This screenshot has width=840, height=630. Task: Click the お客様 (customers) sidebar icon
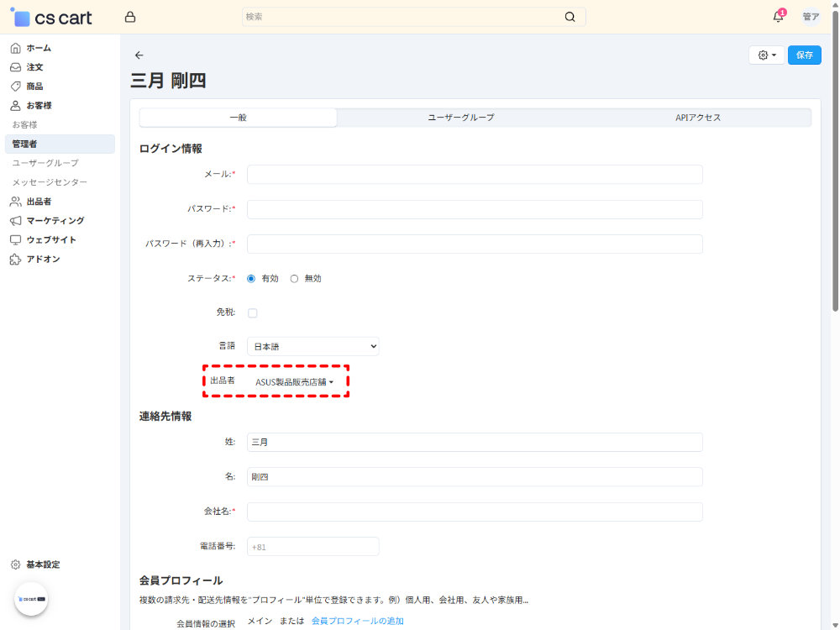[14, 105]
